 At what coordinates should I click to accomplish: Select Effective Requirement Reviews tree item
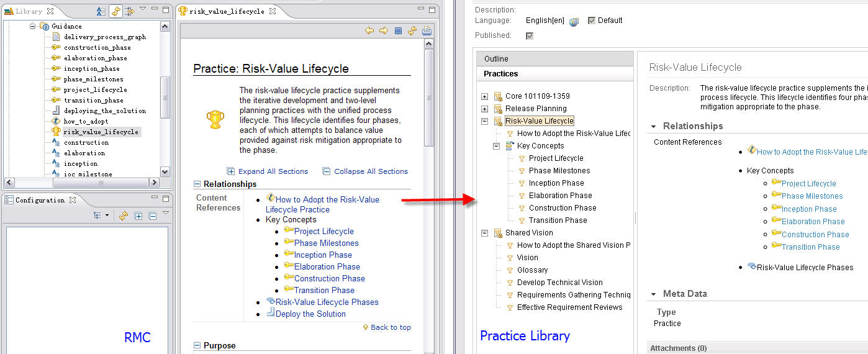click(x=569, y=307)
